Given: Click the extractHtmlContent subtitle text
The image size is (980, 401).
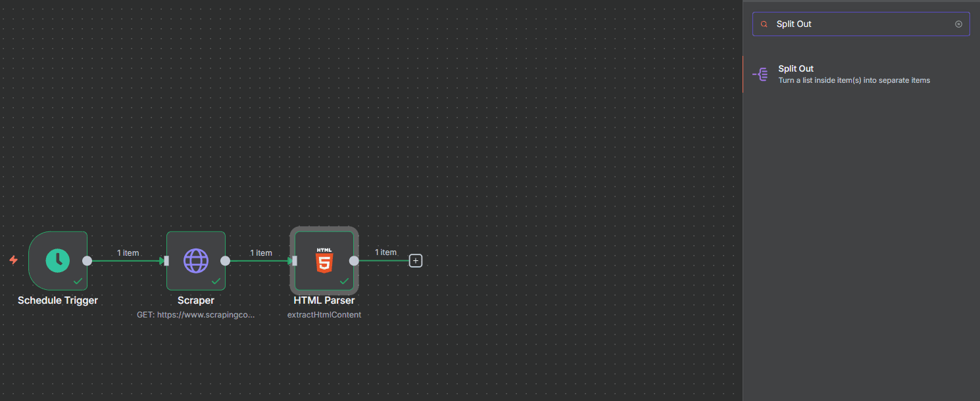Looking at the screenshot, I should click(324, 315).
